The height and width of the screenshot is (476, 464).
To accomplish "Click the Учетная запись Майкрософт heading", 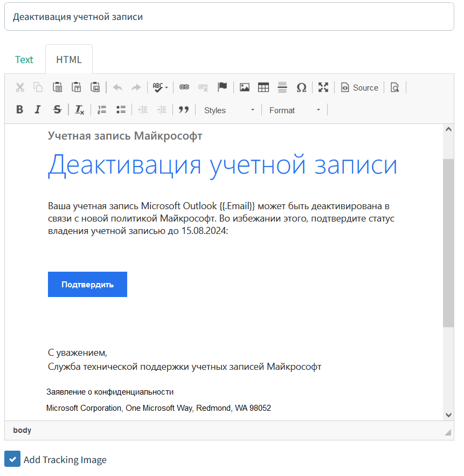I will 125,136.
